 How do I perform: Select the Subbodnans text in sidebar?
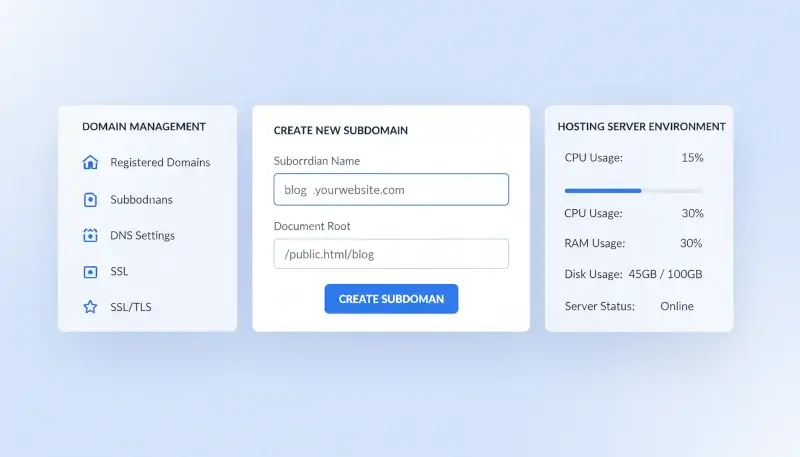pos(141,200)
